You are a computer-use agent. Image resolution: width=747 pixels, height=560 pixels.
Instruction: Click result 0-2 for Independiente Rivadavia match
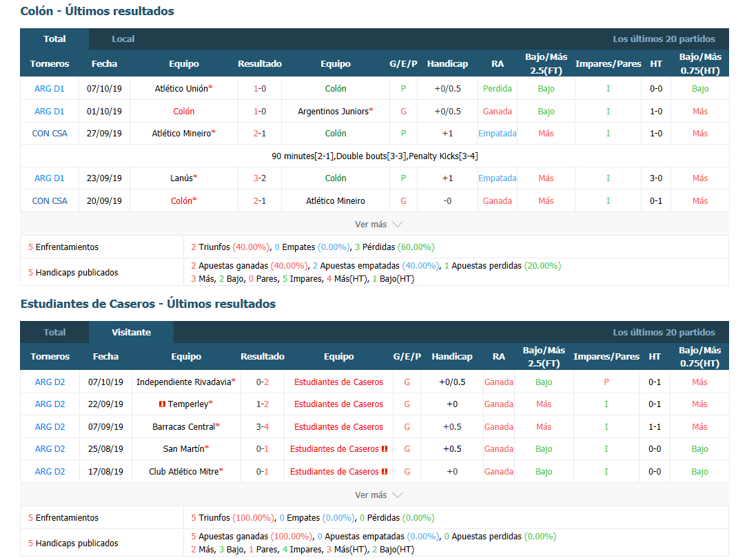263,382
